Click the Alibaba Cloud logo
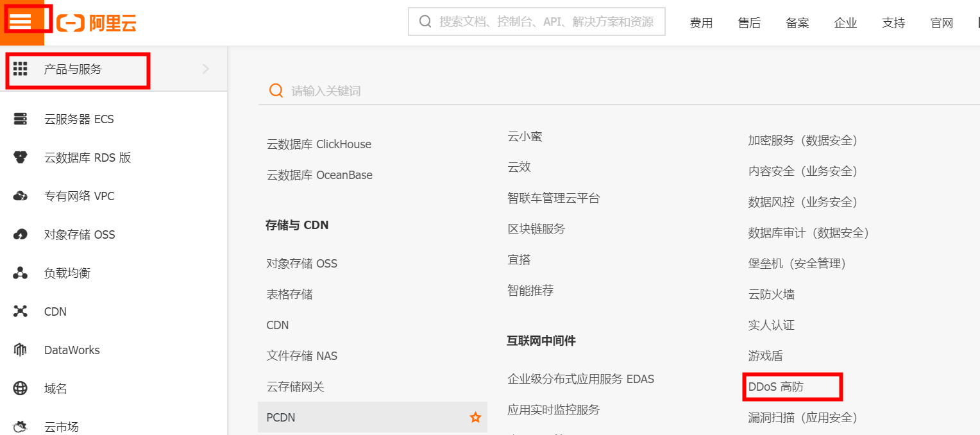 (96, 23)
